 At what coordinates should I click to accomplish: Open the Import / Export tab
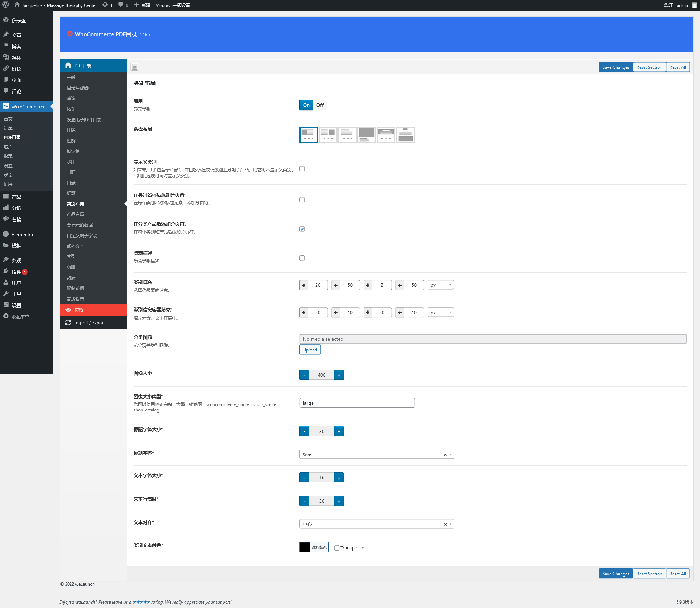click(x=94, y=323)
